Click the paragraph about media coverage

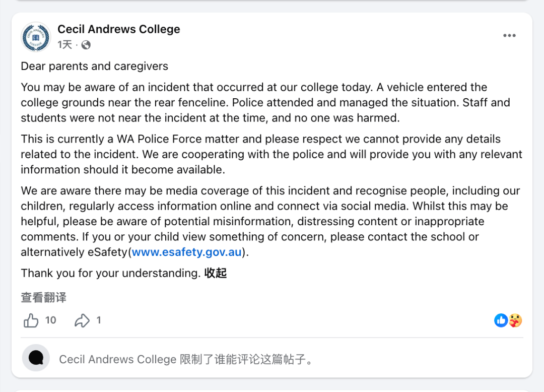coord(270,221)
